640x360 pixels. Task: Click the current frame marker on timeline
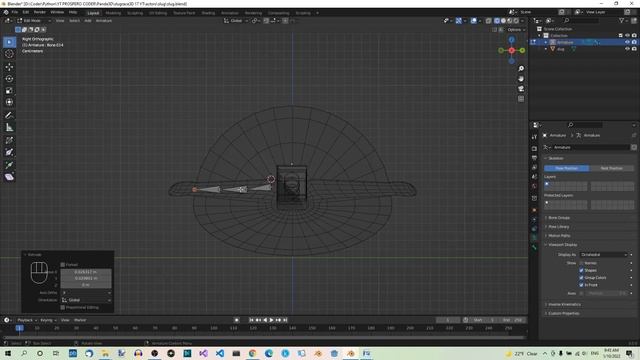click(x=19, y=328)
